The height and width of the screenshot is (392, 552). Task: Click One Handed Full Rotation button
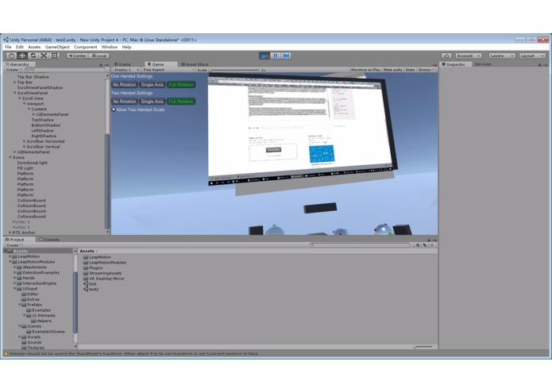(x=181, y=84)
